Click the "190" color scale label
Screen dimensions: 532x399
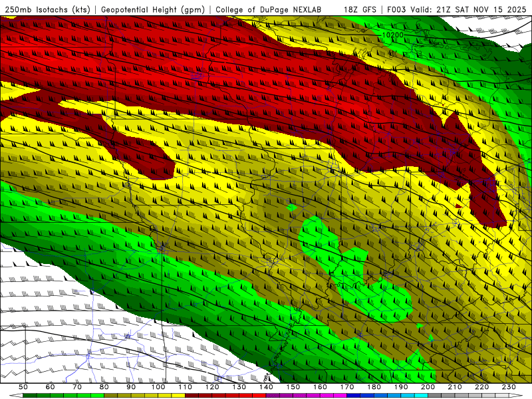pyautogui.click(x=401, y=387)
